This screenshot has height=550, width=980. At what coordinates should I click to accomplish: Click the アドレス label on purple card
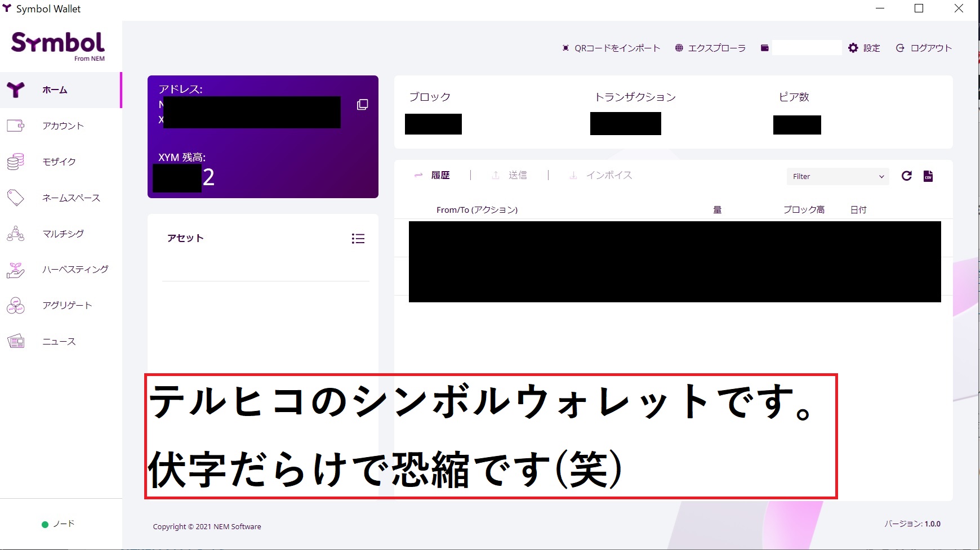click(x=180, y=89)
